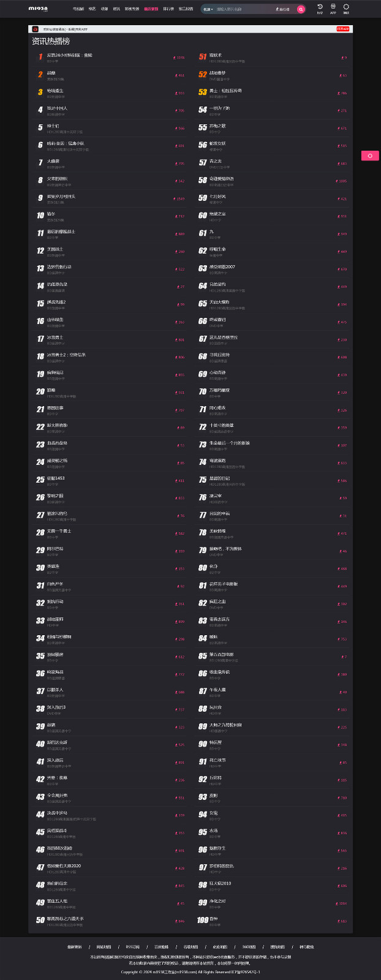The image size is (381, 980).
Task: Click the flame hot-count icon for rank 1
Action: (x=175, y=58)
